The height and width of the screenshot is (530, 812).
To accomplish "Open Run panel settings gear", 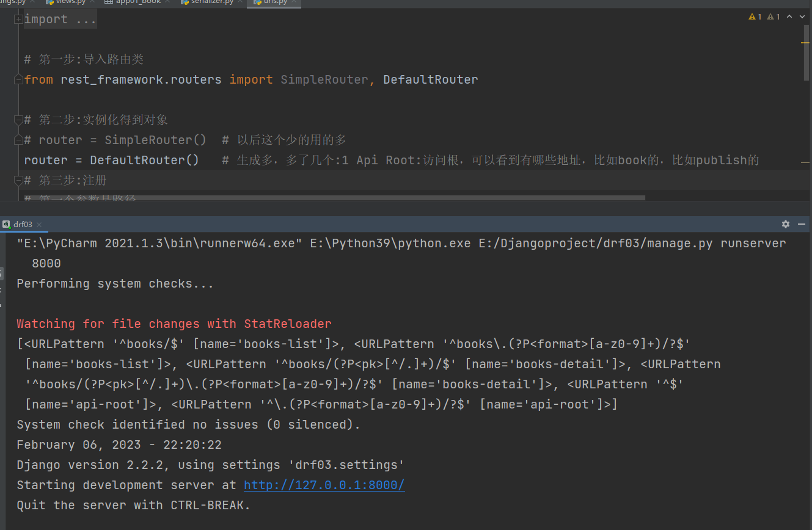I will [x=786, y=224].
